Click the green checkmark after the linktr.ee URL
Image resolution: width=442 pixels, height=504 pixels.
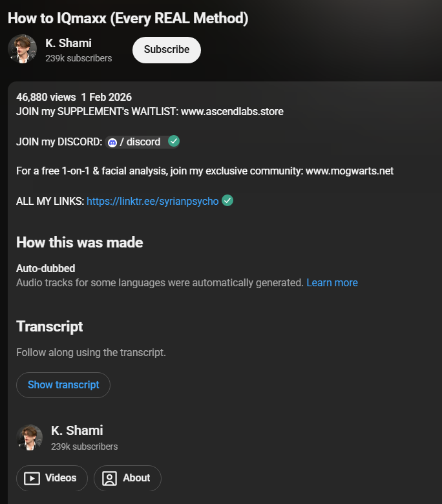pyautogui.click(x=227, y=200)
